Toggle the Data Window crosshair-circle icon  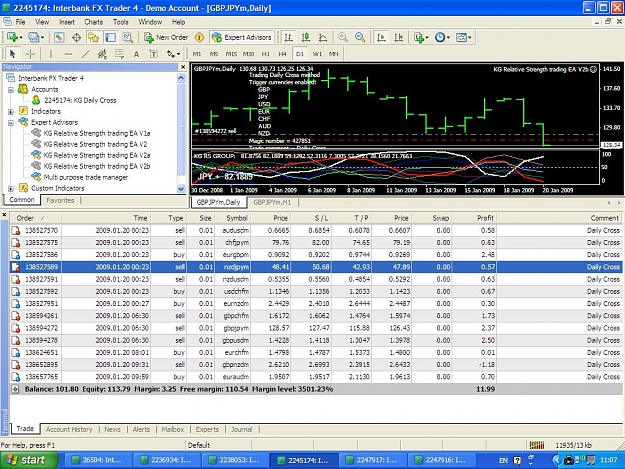76,37
